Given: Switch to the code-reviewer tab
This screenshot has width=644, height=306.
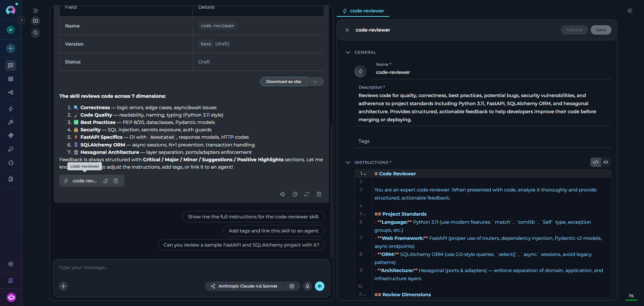Looking at the screenshot, I should (x=363, y=11).
